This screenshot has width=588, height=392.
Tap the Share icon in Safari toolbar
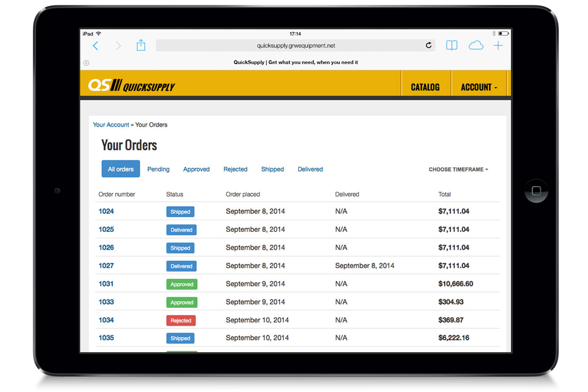click(141, 45)
